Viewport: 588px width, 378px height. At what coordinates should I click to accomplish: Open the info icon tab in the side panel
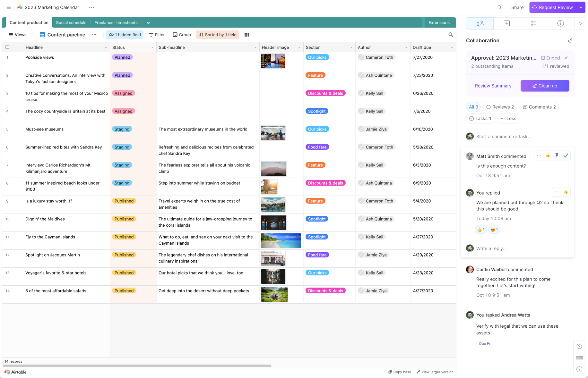click(560, 23)
